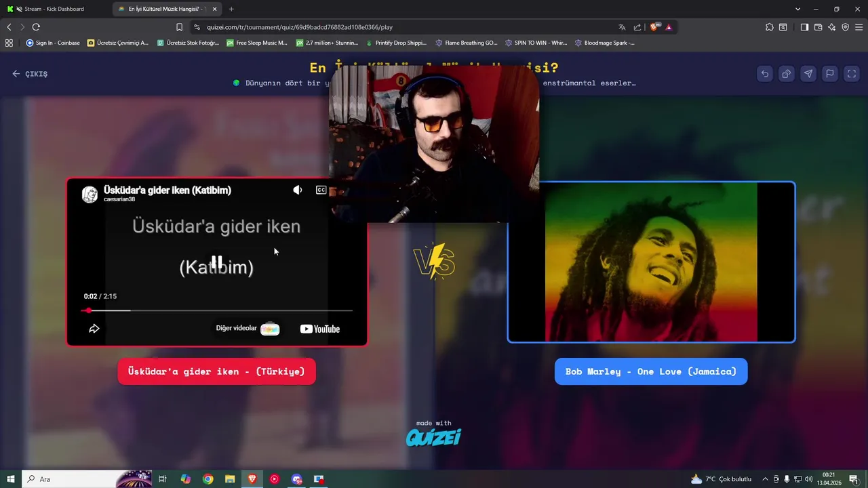This screenshot has width=868, height=488.
Task: Reload the page
Action: click(x=36, y=27)
